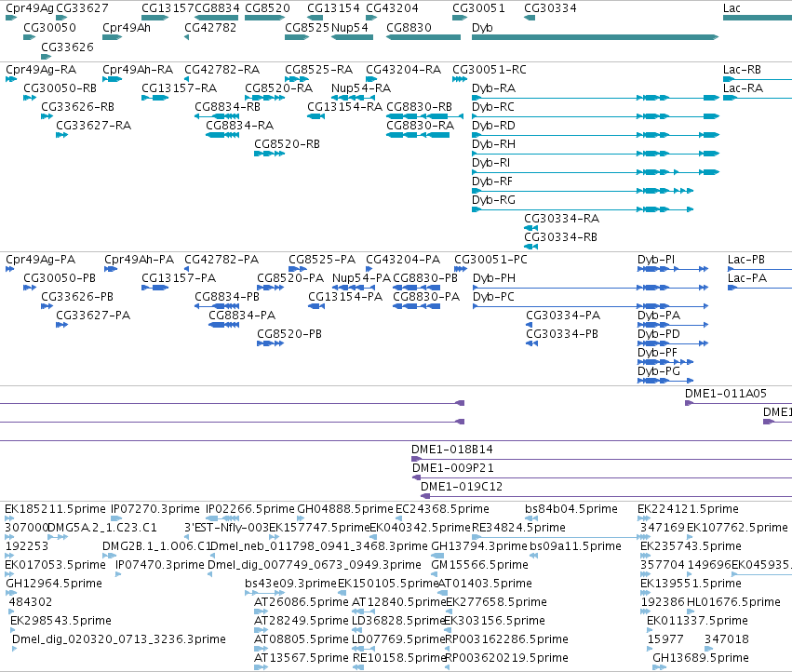
Task: Click the "Dmel_dig_020320_0713_3236.3prime" EST label
Action: 119,639
